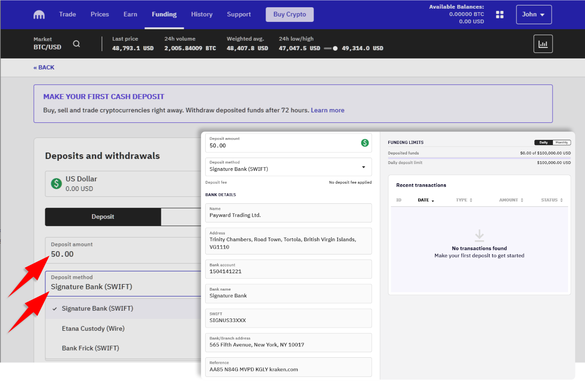Click the No deposit fee applied text
Image resolution: width=585 pixels, height=392 pixels.
pos(350,182)
